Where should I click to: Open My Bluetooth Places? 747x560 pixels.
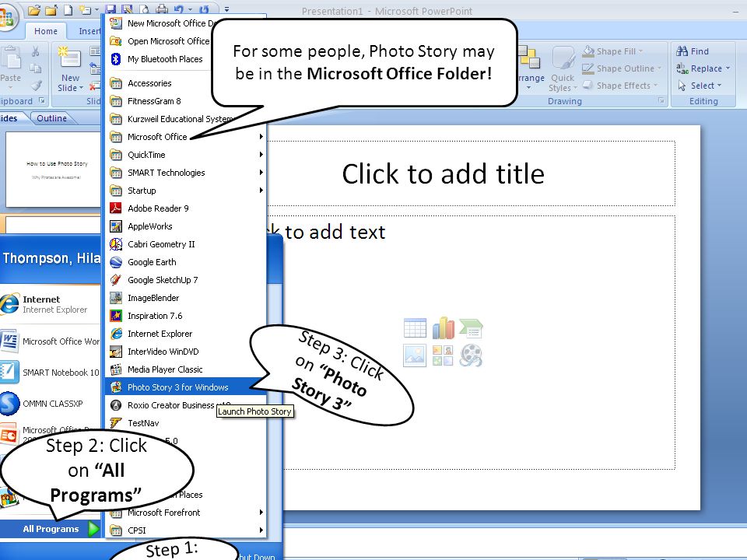click(158, 59)
